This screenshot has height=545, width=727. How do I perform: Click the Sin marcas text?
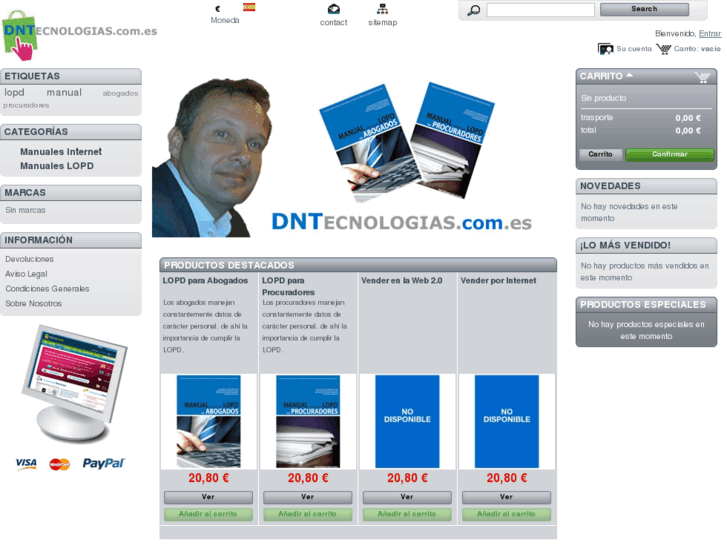click(26, 210)
